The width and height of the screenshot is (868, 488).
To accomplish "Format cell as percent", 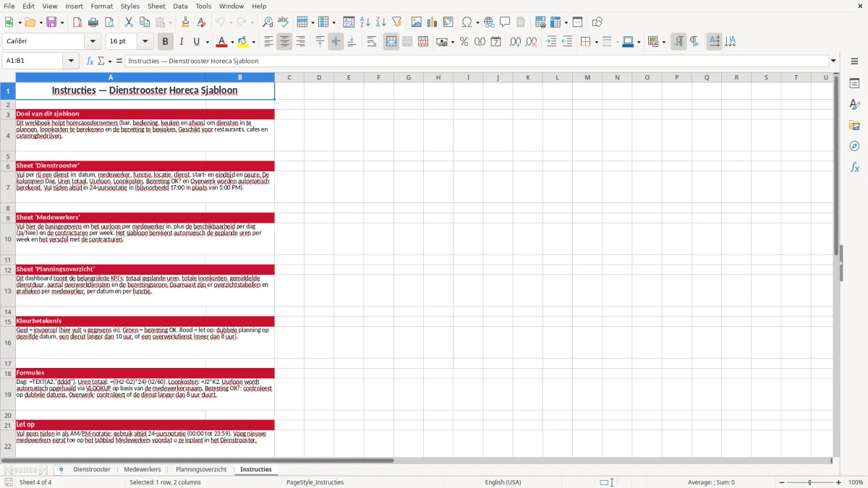I will click(x=464, y=42).
